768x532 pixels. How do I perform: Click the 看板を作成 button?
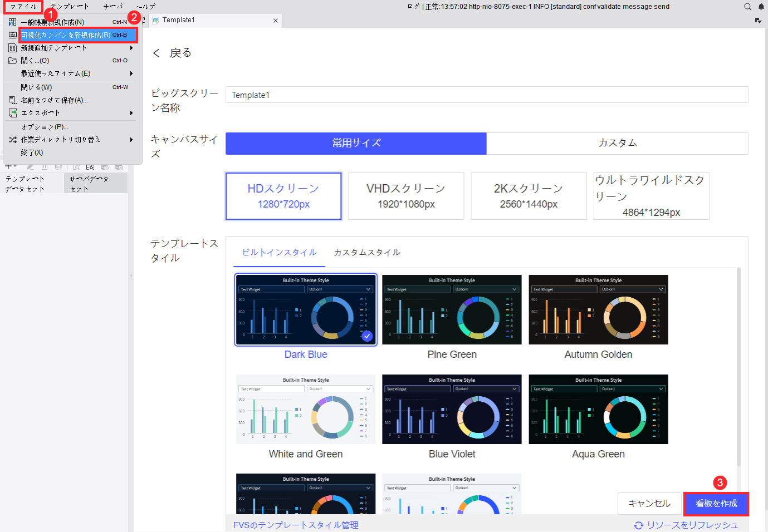716,504
